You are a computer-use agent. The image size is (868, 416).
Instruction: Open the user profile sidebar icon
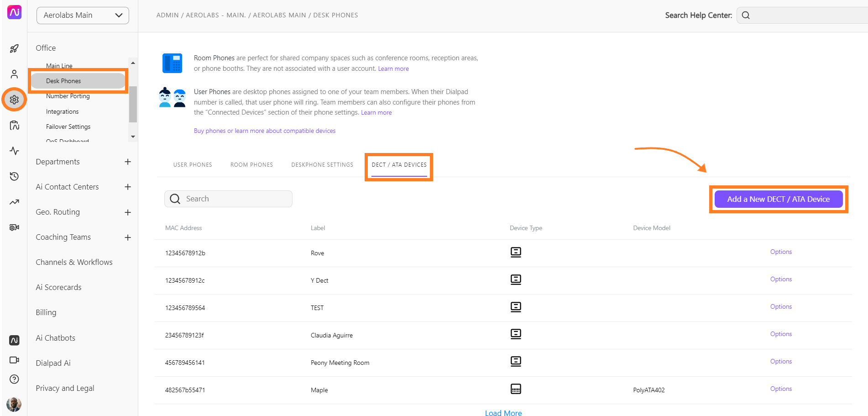(14, 74)
